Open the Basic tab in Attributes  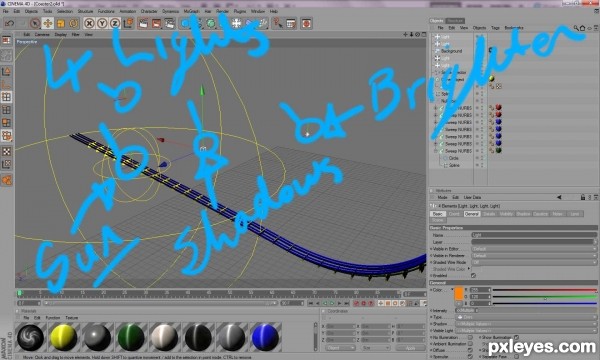(x=437, y=214)
